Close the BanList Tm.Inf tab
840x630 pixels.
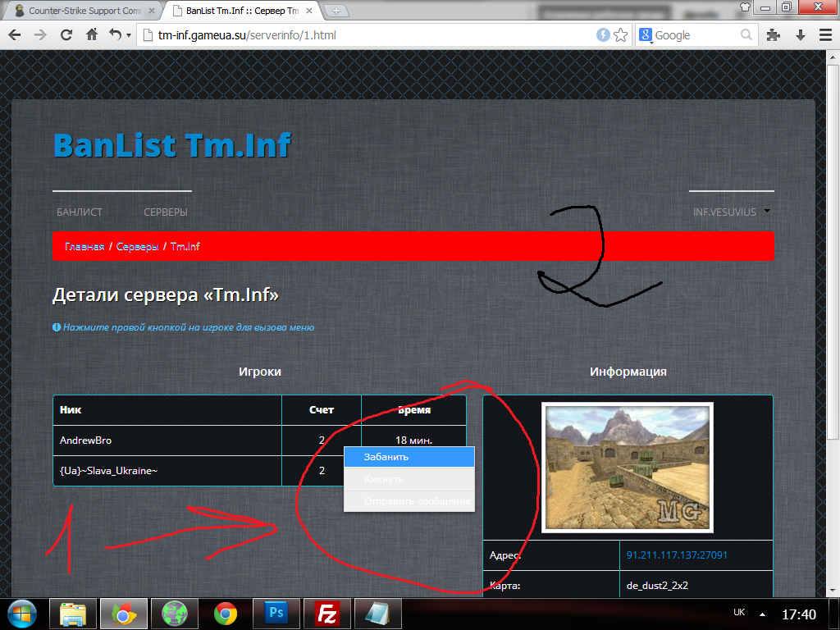tap(309, 11)
